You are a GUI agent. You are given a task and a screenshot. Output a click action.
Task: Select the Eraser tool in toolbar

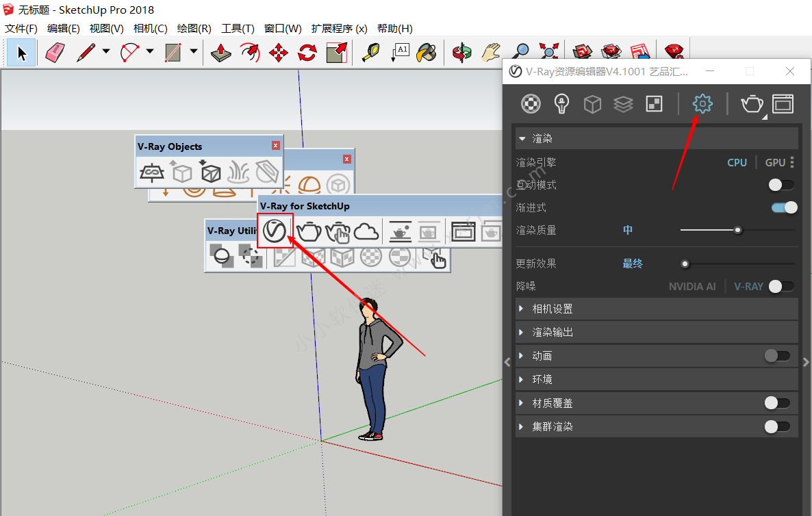(55, 53)
